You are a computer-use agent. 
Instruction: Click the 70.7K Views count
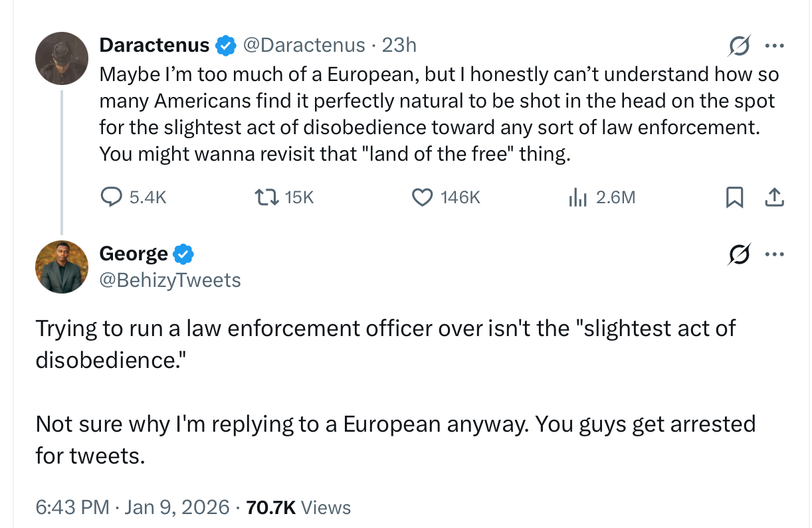(x=298, y=507)
